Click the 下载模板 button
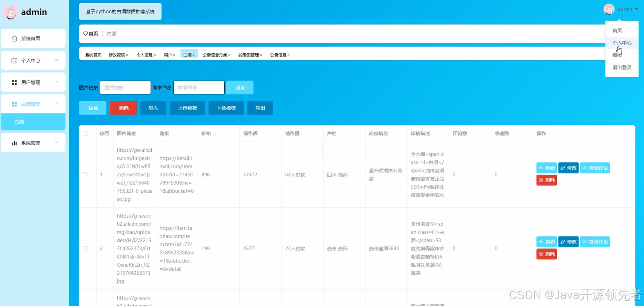The image size is (644, 306). tap(226, 108)
